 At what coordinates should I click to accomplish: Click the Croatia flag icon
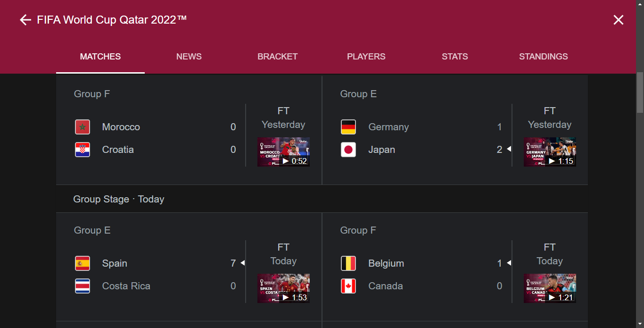point(83,150)
